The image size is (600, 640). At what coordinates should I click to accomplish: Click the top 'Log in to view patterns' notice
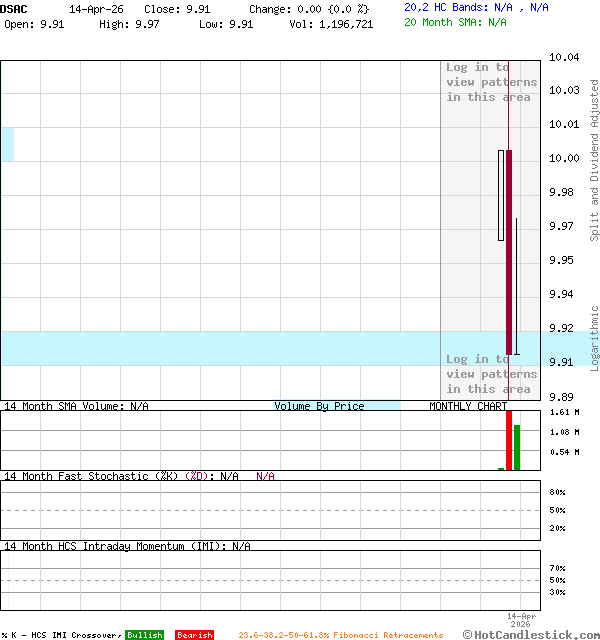[491, 82]
